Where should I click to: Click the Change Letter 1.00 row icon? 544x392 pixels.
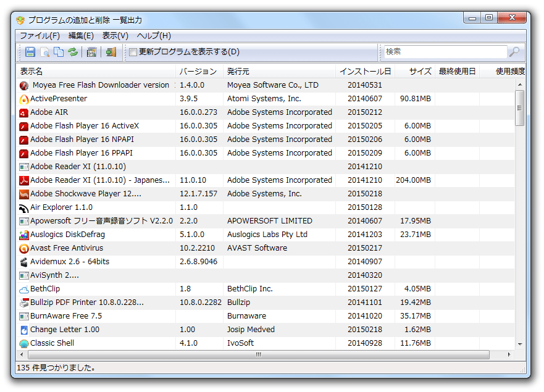point(24,330)
